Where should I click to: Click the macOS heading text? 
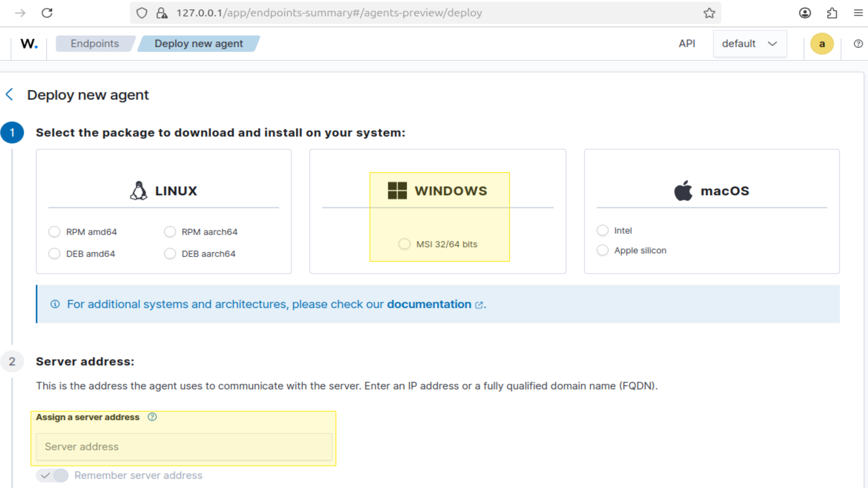point(725,191)
